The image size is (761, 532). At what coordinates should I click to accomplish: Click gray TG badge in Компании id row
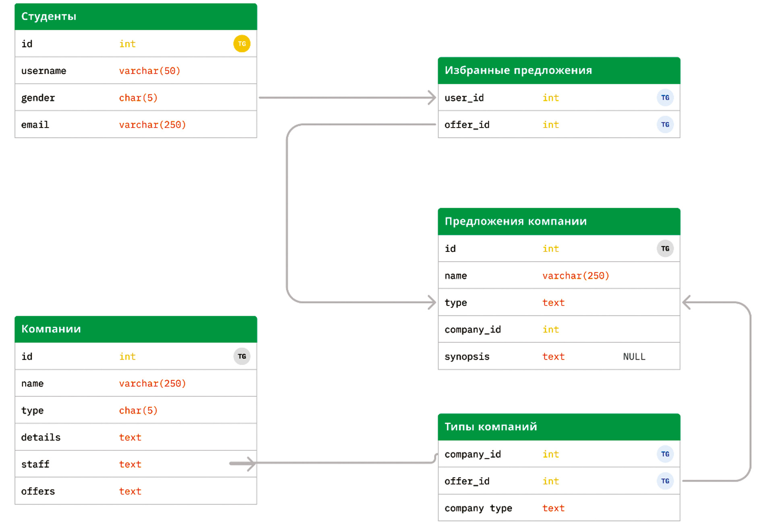[242, 356]
